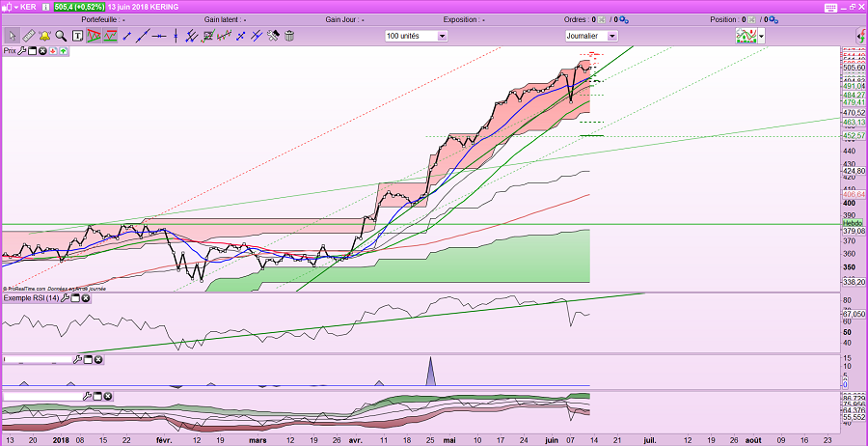Screen dimensions: 868x446
Task: Click the ProRealTime.com watermark link
Action: click(x=25, y=288)
